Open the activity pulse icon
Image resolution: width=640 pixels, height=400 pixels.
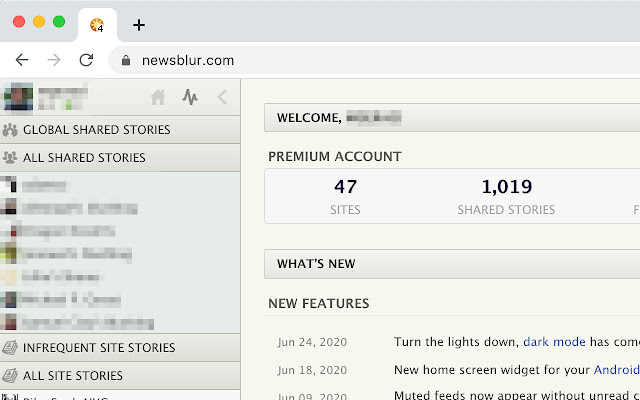pyautogui.click(x=190, y=97)
